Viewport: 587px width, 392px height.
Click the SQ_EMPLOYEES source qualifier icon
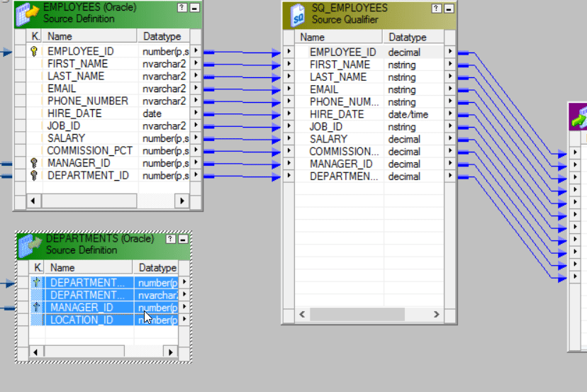(298, 15)
